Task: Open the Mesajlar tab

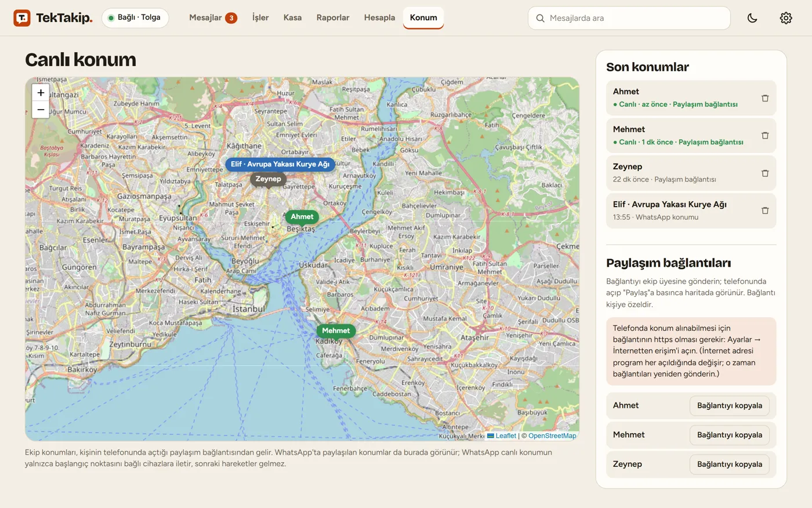Action: 213,17
